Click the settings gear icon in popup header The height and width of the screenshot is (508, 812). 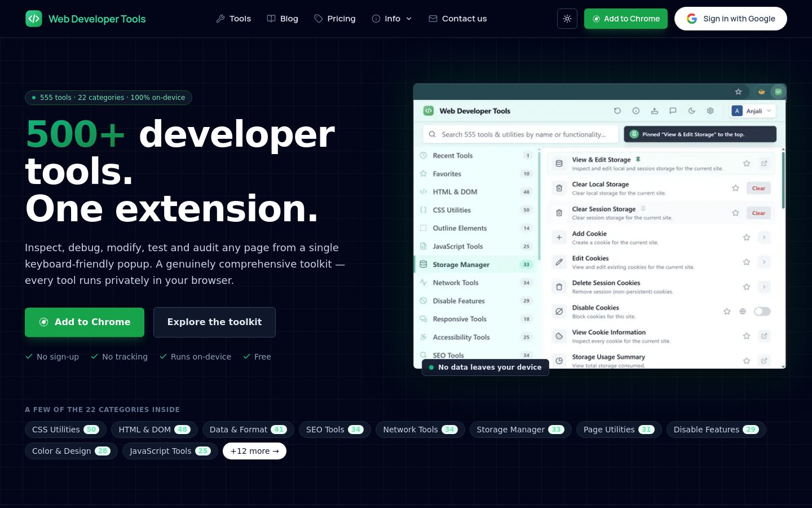[710, 111]
